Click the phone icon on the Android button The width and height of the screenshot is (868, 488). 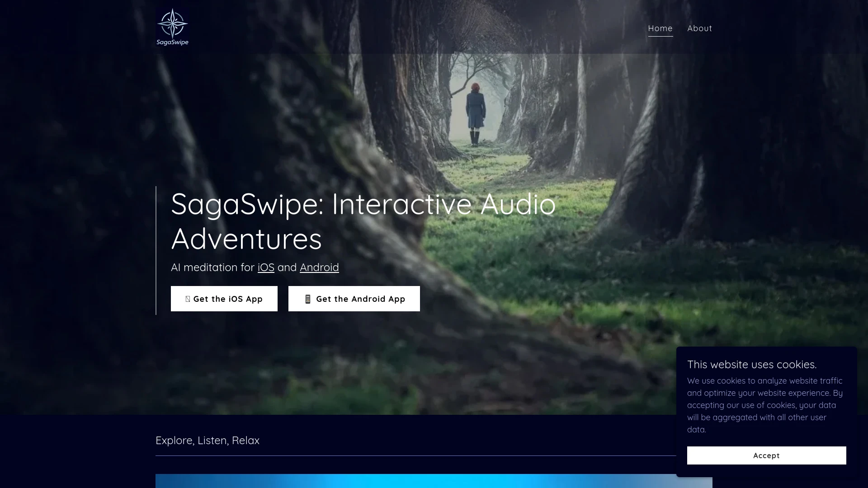coord(308,299)
